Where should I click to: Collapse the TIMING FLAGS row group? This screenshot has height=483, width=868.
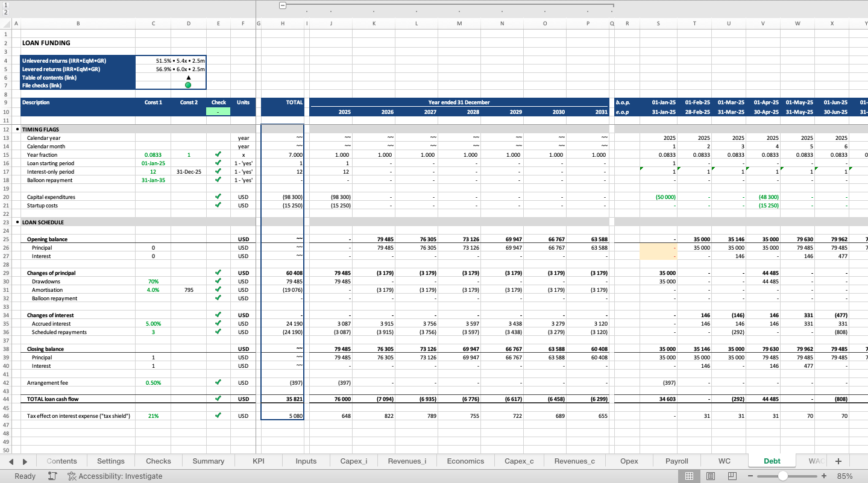[17, 129]
